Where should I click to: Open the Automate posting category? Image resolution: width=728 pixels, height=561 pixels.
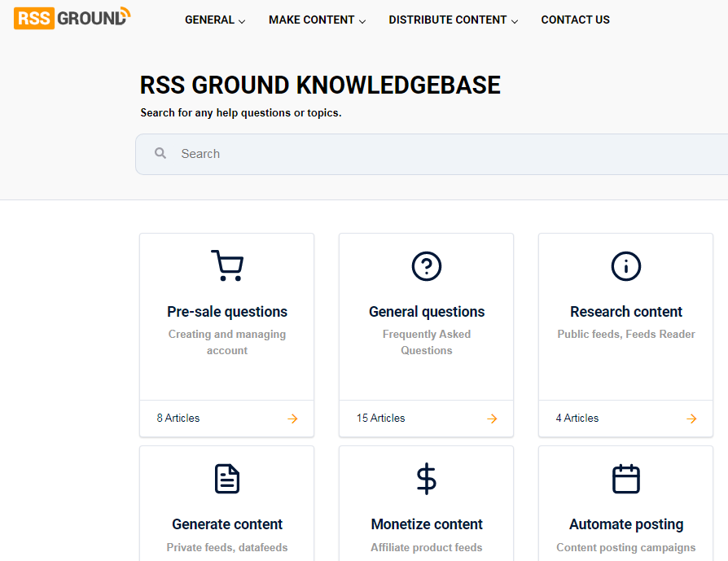click(x=626, y=524)
